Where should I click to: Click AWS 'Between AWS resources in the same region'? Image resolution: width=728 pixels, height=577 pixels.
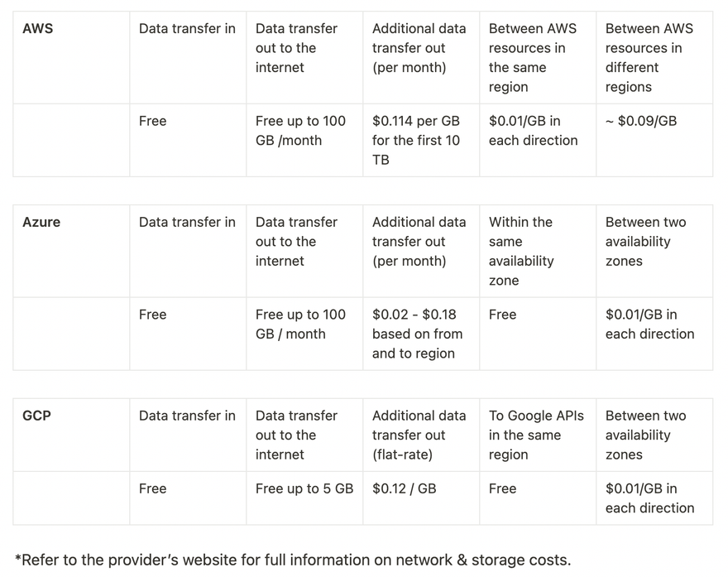point(538,58)
